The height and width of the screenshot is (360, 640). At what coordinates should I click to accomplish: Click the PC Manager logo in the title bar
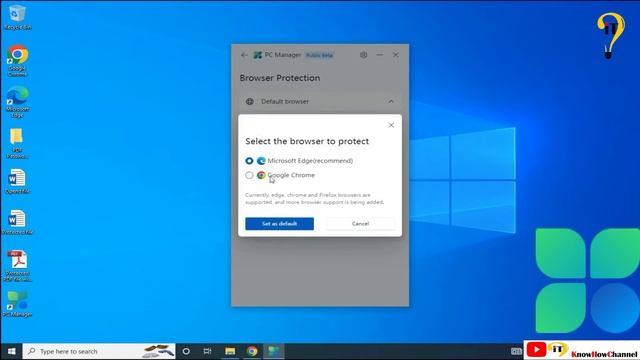tap(258, 55)
